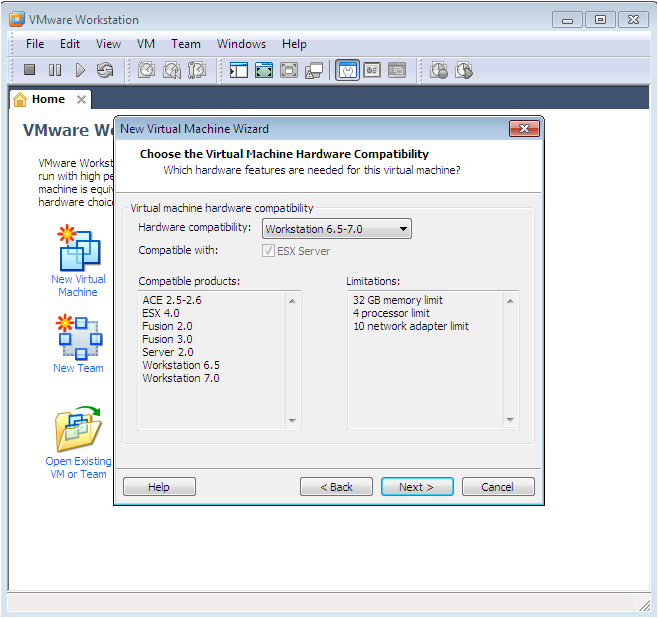
Task: Click the Appliance view icon
Action: [372, 70]
